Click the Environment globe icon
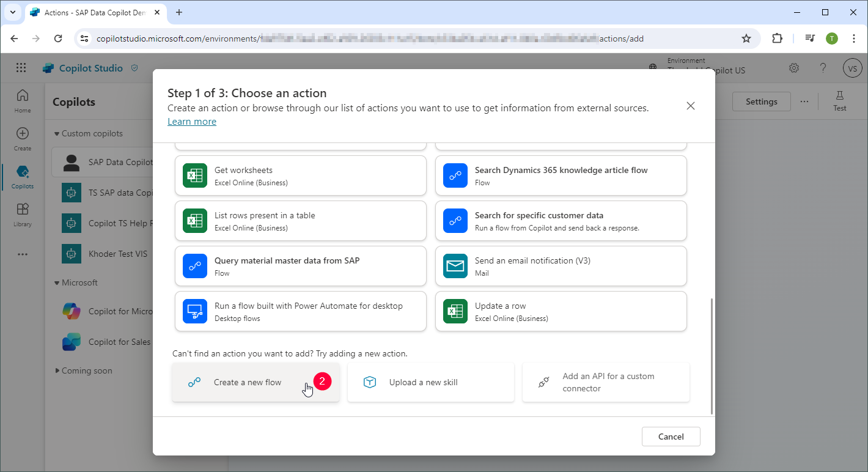Image resolution: width=868 pixels, height=472 pixels. (653, 67)
